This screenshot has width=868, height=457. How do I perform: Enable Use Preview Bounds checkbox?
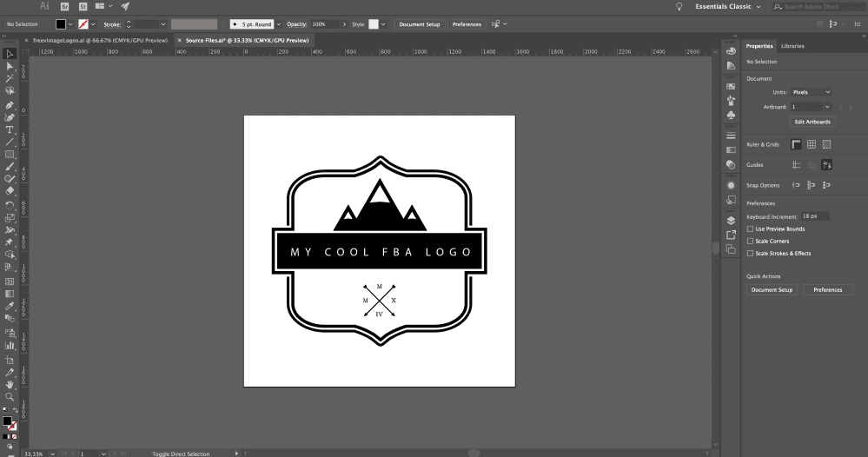coord(750,229)
